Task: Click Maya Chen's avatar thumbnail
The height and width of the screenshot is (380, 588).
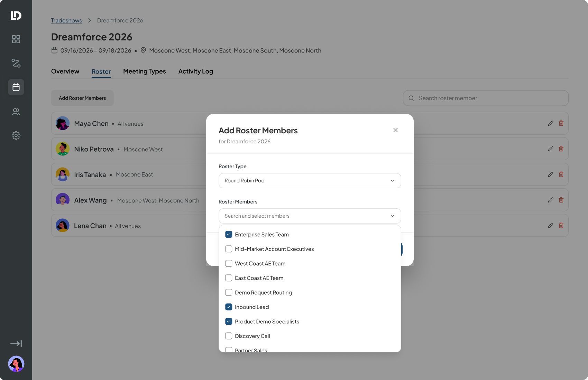Action: click(63, 123)
